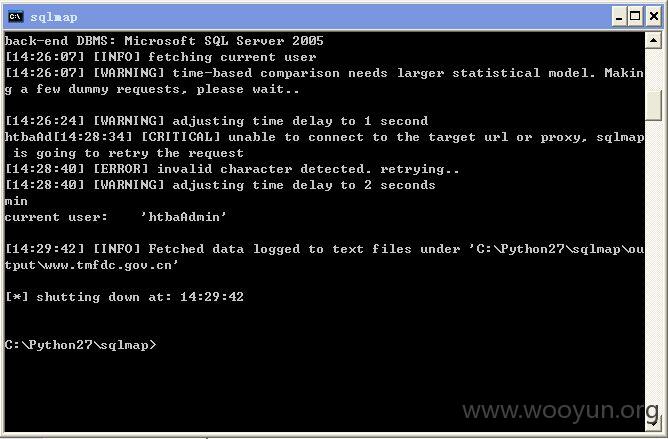
Task: Open the command prompt system menu icon
Action: (16, 17)
